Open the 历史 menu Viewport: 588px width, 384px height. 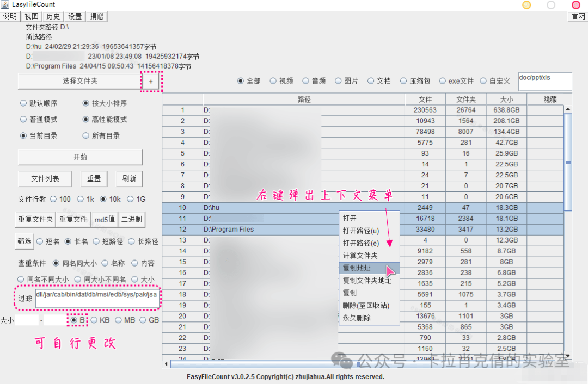coord(53,16)
